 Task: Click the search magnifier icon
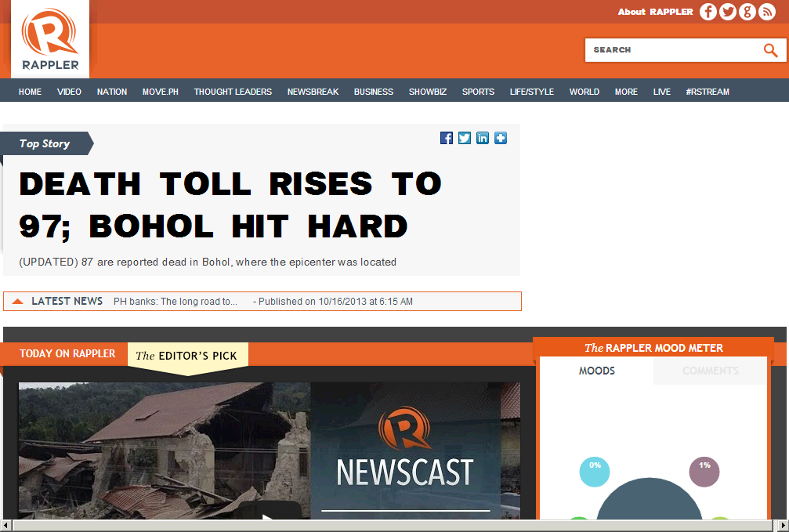(770, 50)
